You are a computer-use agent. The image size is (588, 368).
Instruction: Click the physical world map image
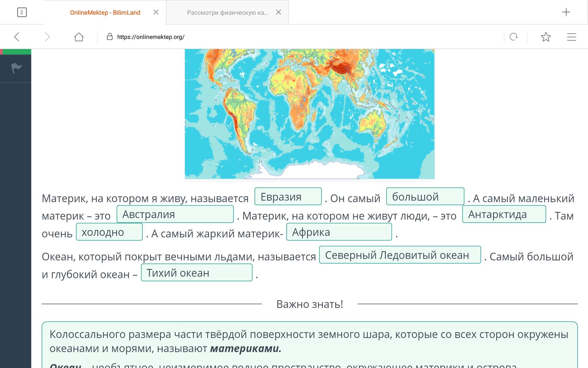[309, 113]
